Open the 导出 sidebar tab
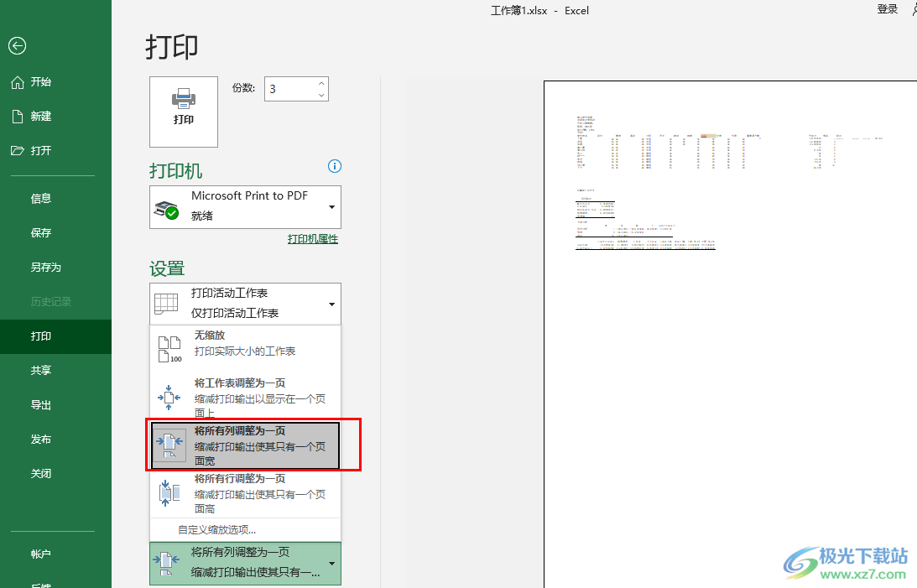The width and height of the screenshot is (917, 588). (55, 404)
